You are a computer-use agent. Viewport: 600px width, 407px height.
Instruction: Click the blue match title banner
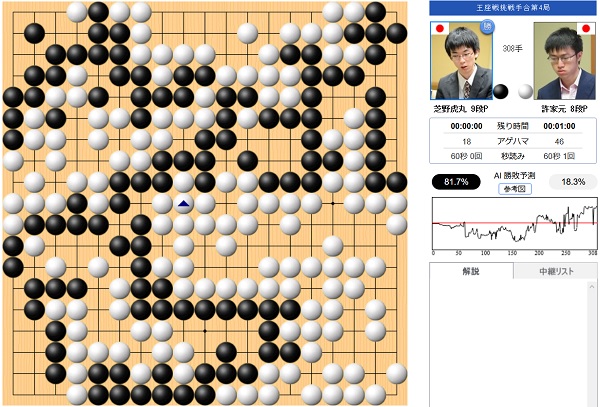point(513,8)
